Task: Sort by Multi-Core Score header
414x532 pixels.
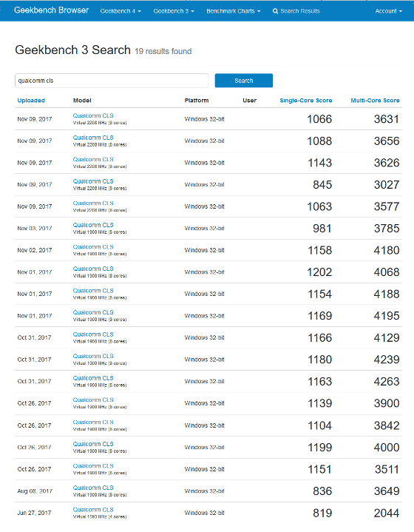Action: click(375, 101)
